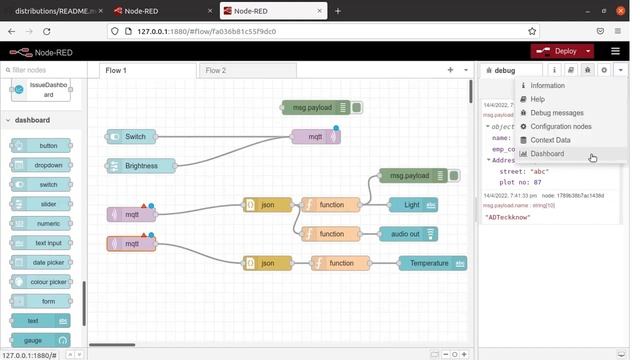Reload the browser page
Image resolution: width=640 pixels, height=360 pixels.
[x=47, y=31]
